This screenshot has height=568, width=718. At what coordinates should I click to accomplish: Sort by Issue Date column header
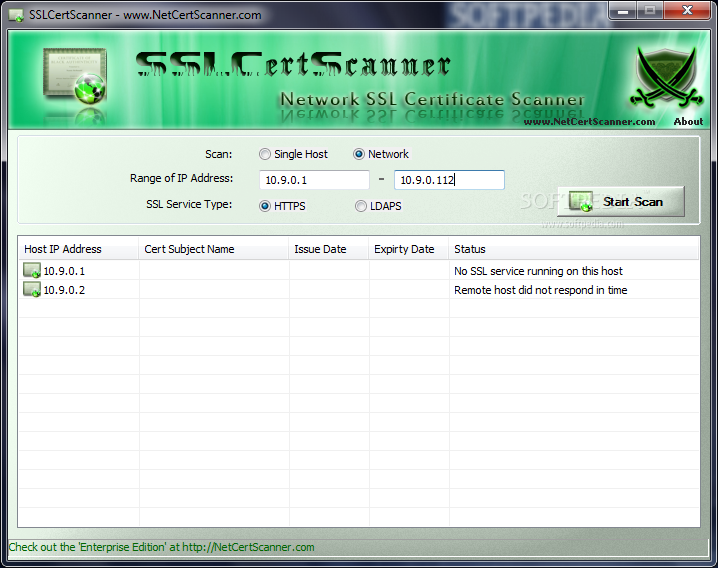pos(329,249)
